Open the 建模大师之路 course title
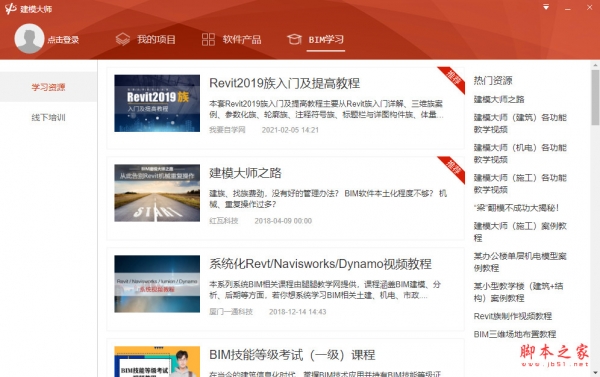 pyautogui.click(x=245, y=173)
